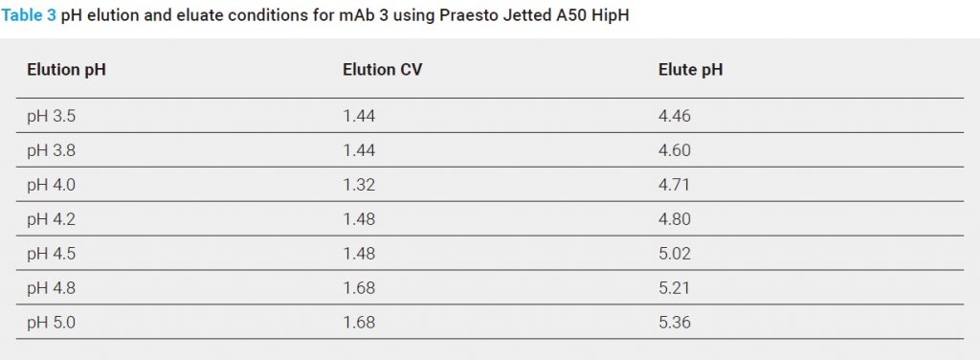Select the 5.21 Elute pH value
This screenshot has width=980, height=360.
pos(675,288)
